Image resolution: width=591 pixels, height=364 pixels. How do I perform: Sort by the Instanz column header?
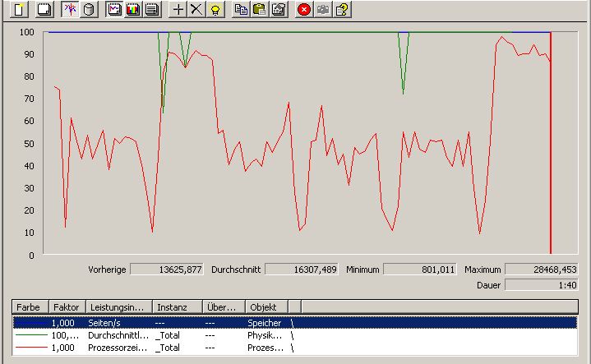(178, 307)
